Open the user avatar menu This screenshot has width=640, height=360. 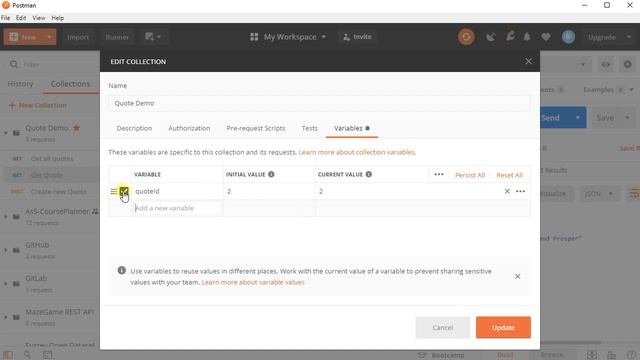click(x=568, y=37)
